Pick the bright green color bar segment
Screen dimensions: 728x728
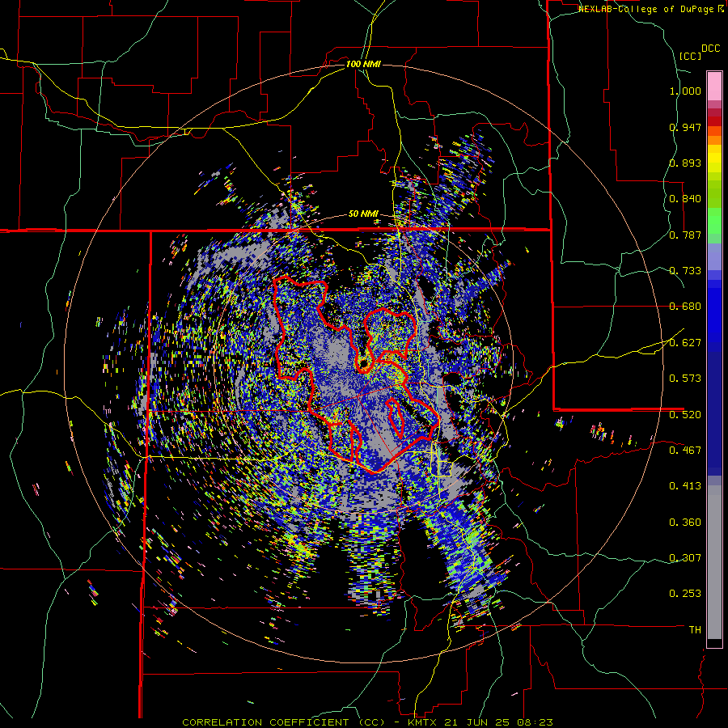pyautogui.click(x=714, y=221)
